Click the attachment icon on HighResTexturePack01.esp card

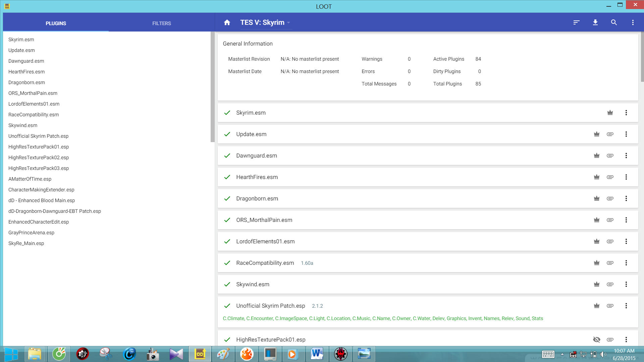pos(610,340)
